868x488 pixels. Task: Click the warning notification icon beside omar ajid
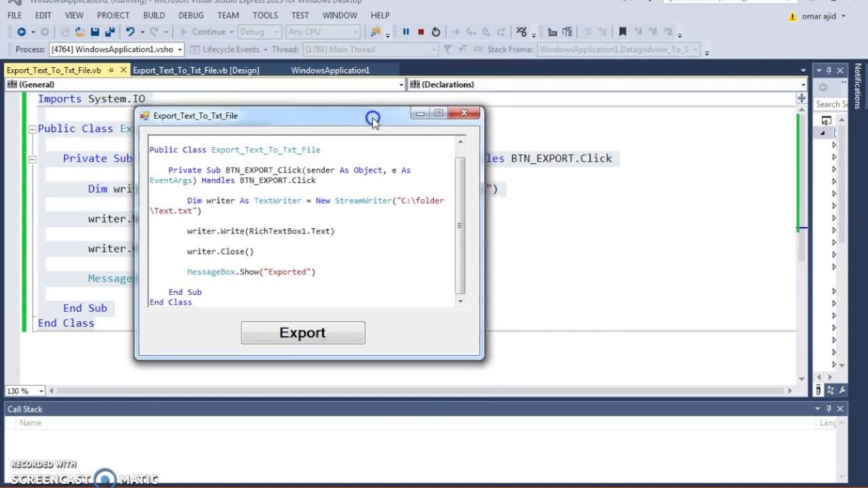[x=793, y=16]
